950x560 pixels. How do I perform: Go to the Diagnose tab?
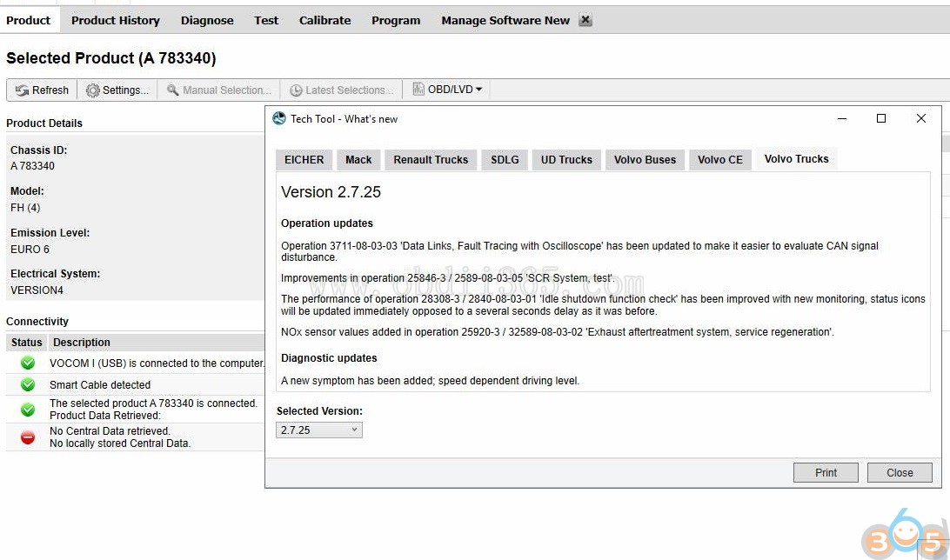pyautogui.click(x=206, y=20)
